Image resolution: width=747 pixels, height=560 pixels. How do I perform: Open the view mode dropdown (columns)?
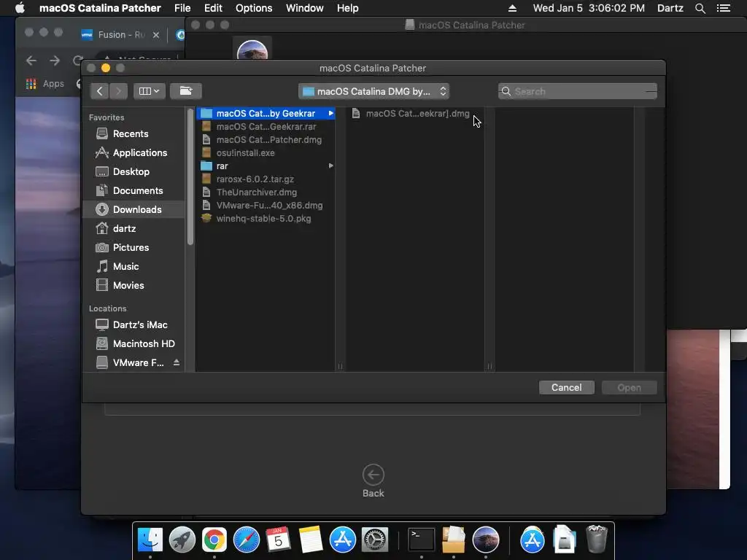(149, 91)
